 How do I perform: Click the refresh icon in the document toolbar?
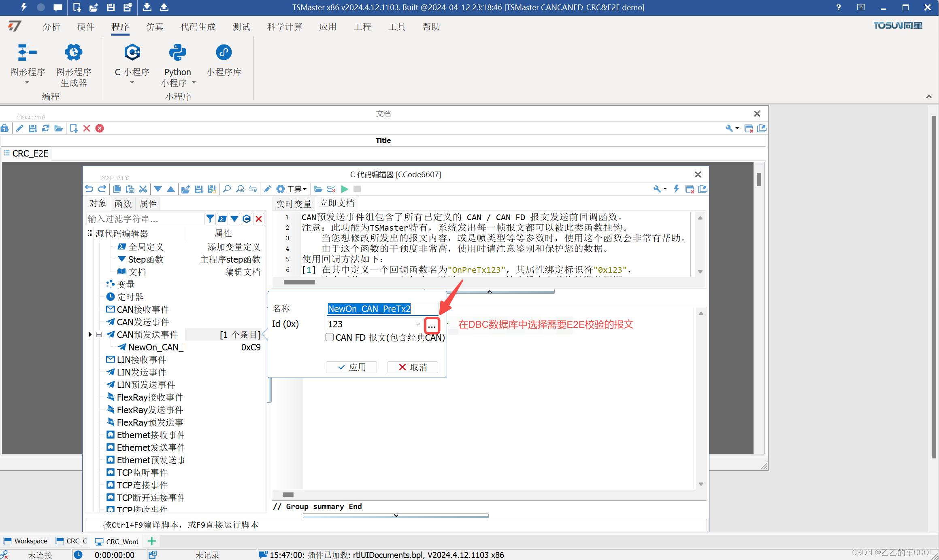point(46,128)
